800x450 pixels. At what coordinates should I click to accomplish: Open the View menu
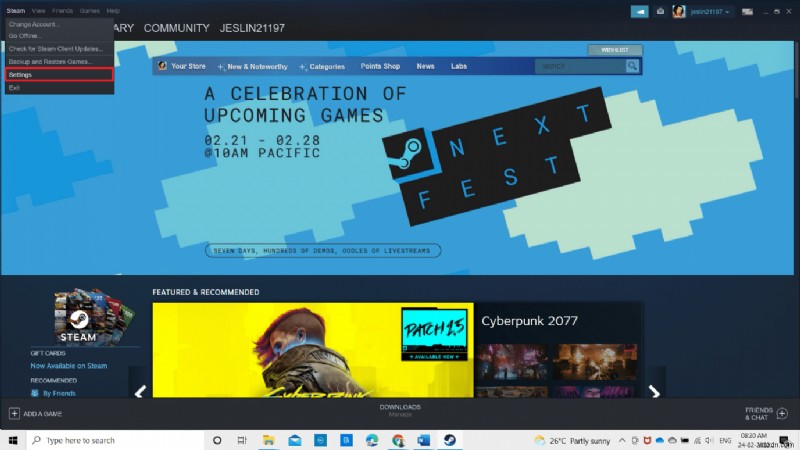coord(38,11)
